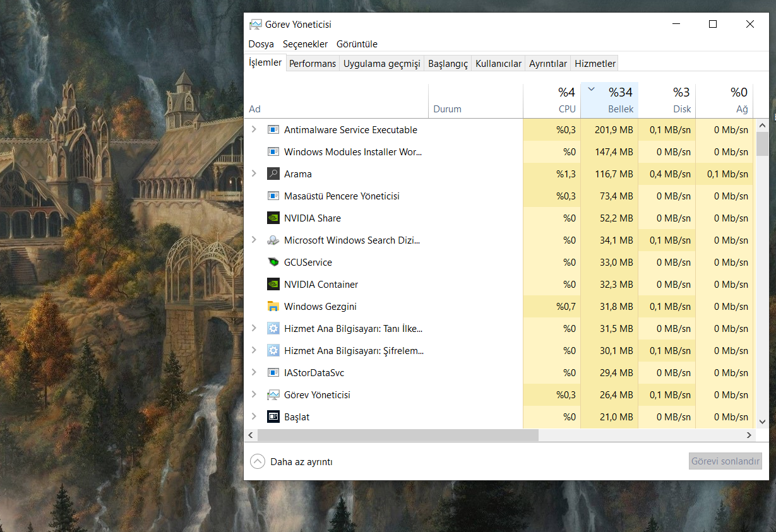Image resolution: width=776 pixels, height=532 pixels.
Task: Sort by the Bellek column header
Action: click(609, 100)
